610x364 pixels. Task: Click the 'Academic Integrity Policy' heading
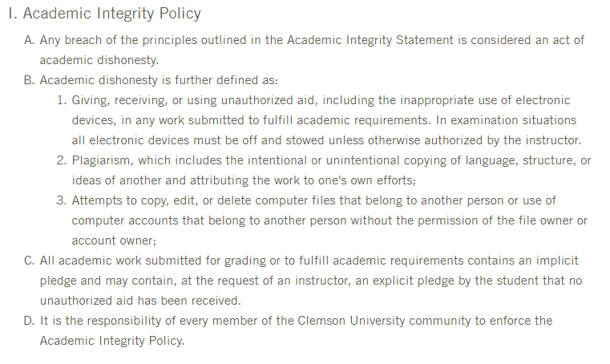(111, 14)
